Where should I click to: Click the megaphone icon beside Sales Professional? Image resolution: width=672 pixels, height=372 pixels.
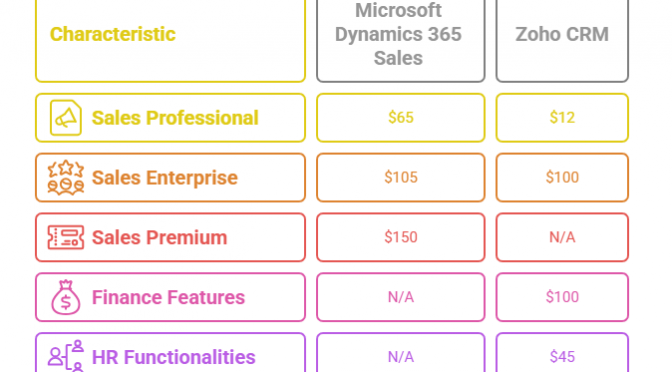pos(66,118)
